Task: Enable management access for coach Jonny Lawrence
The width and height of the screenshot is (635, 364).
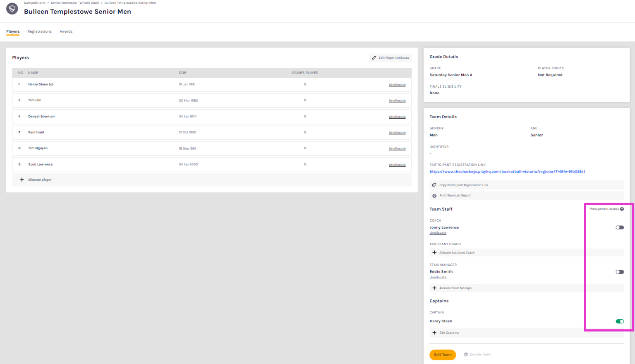Action: click(619, 227)
